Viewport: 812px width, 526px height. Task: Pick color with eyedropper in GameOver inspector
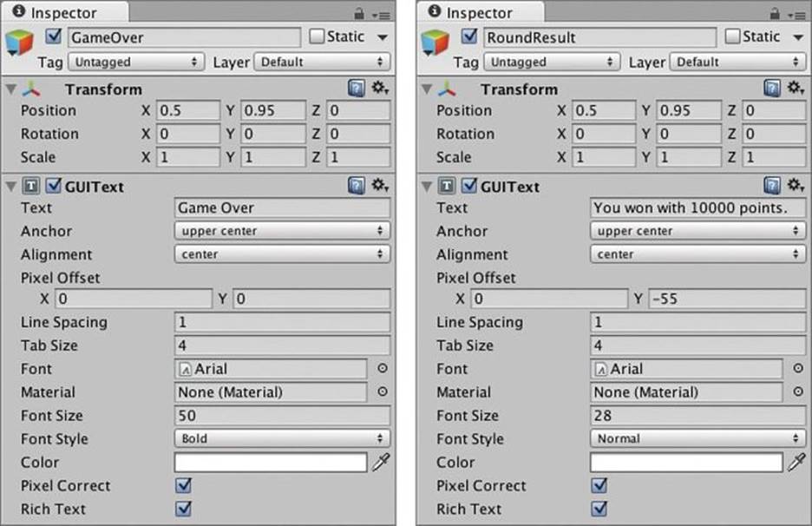click(381, 462)
